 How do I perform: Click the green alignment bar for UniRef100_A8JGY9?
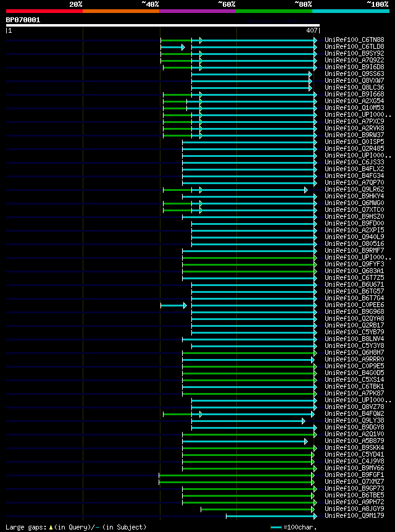[x=257, y=509]
